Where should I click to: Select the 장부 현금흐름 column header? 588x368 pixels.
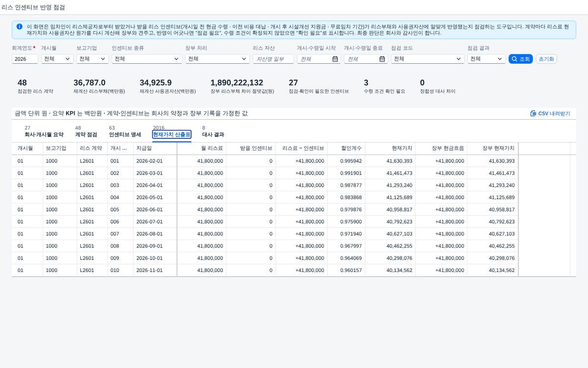click(441, 148)
